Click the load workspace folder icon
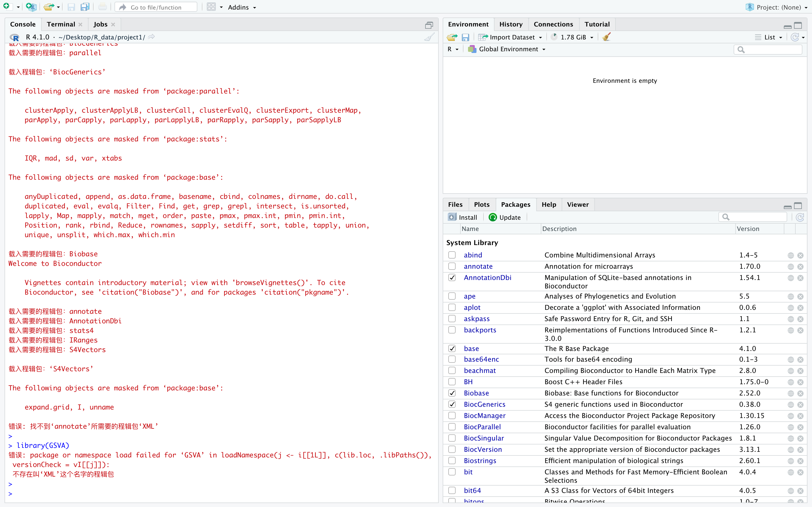812x507 pixels. point(452,37)
